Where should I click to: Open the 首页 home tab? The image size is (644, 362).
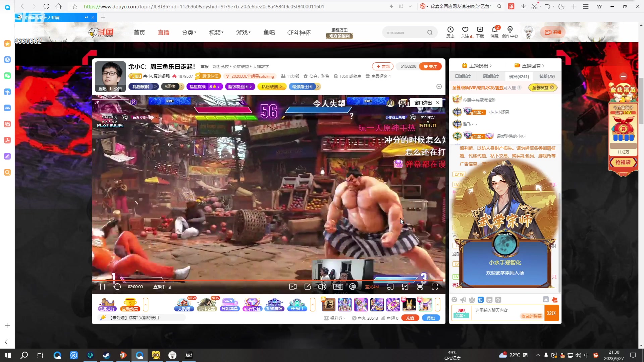coord(139,33)
